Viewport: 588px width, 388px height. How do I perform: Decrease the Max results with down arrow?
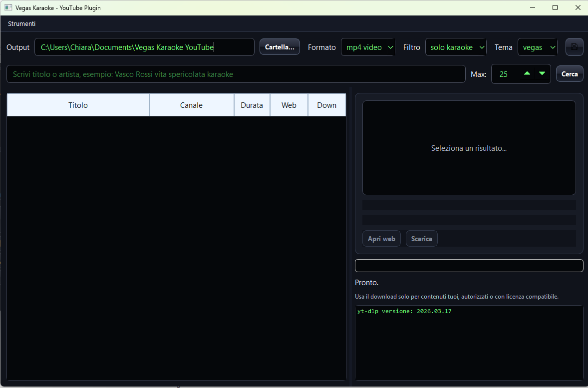pyautogui.click(x=542, y=73)
